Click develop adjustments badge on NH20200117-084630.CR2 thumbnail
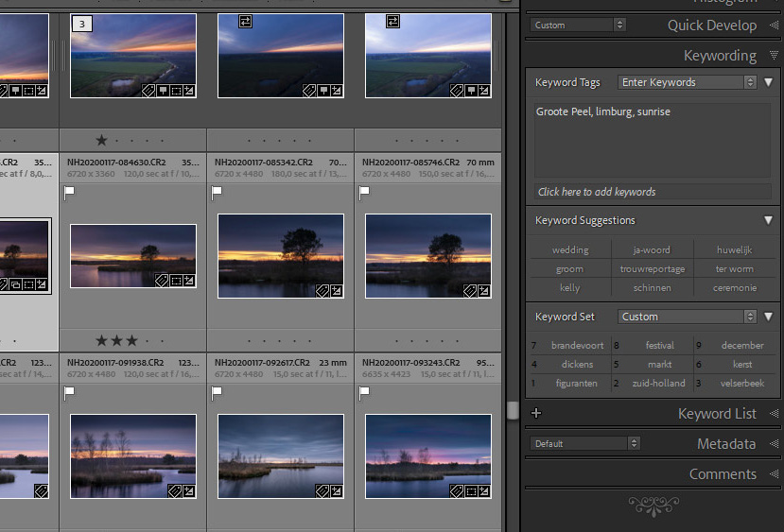The image size is (784, 532). [189, 281]
